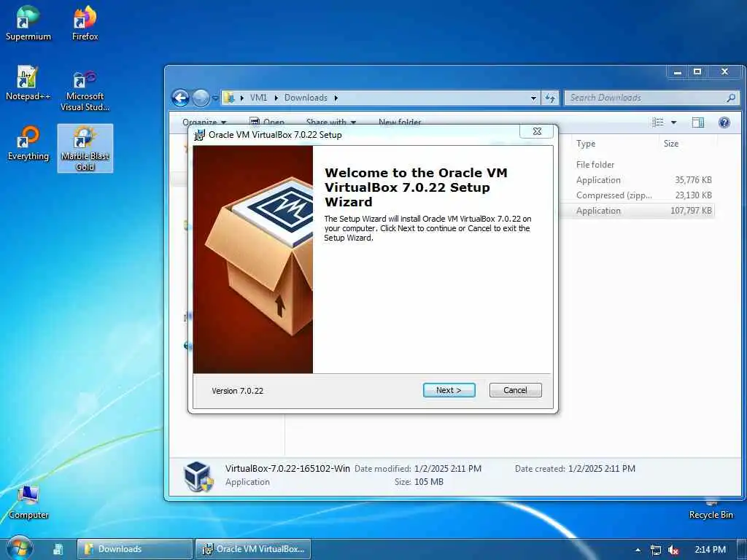Image resolution: width=747 pixels, height=560 pixels.
Task: Change the Explorer view icon
Action: click(658, 122)
